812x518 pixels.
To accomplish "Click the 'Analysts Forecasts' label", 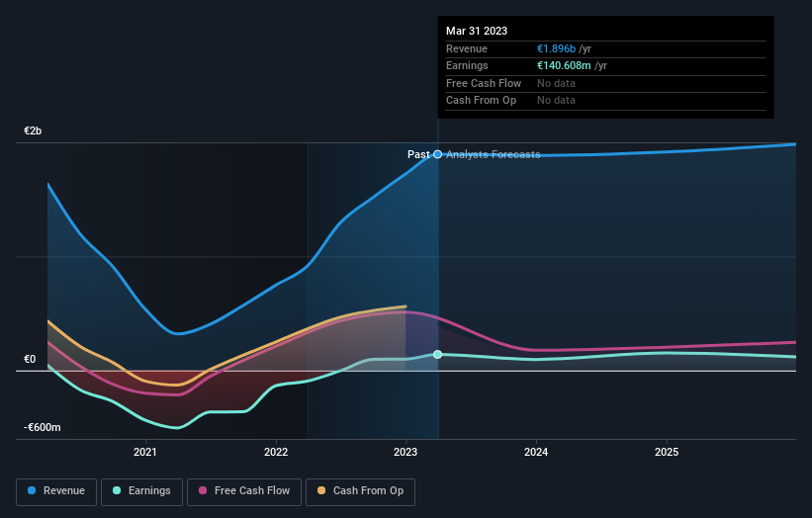I will [493, 154].
